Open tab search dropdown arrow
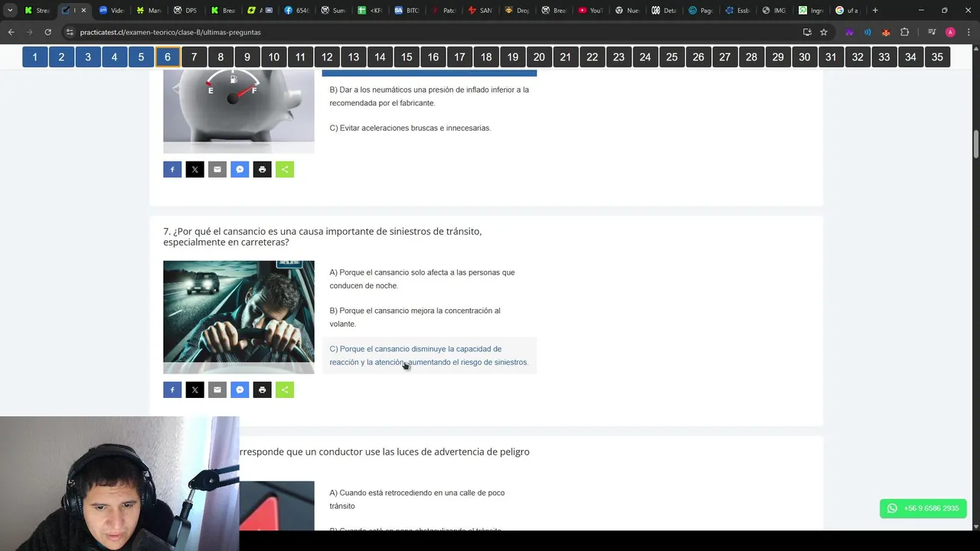This screenshot has width=980, height=551. (10, 11)
